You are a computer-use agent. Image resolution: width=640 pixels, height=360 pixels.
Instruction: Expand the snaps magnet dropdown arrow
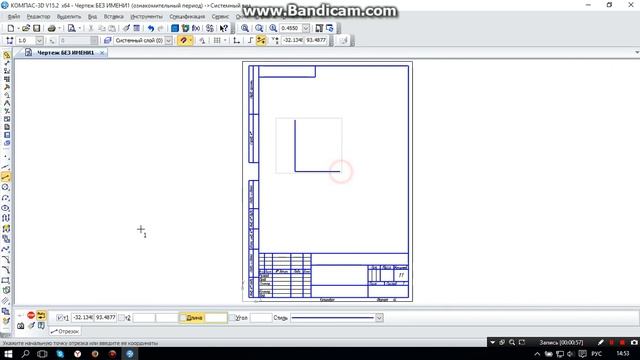click(x=191, y=40)
